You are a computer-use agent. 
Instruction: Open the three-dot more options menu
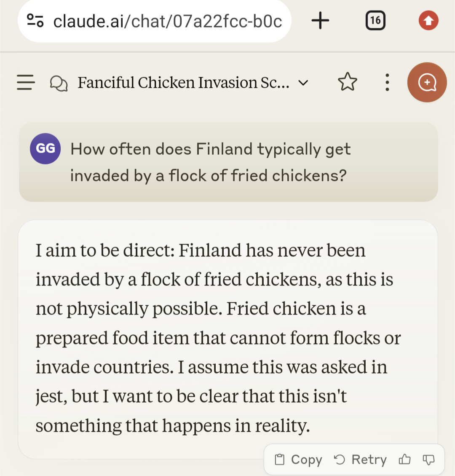[387, 82]
